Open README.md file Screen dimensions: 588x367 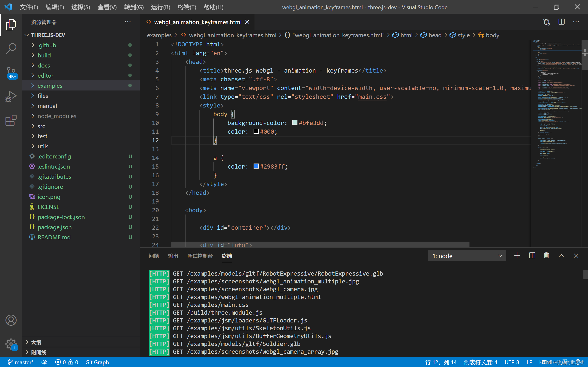point(81,237)
